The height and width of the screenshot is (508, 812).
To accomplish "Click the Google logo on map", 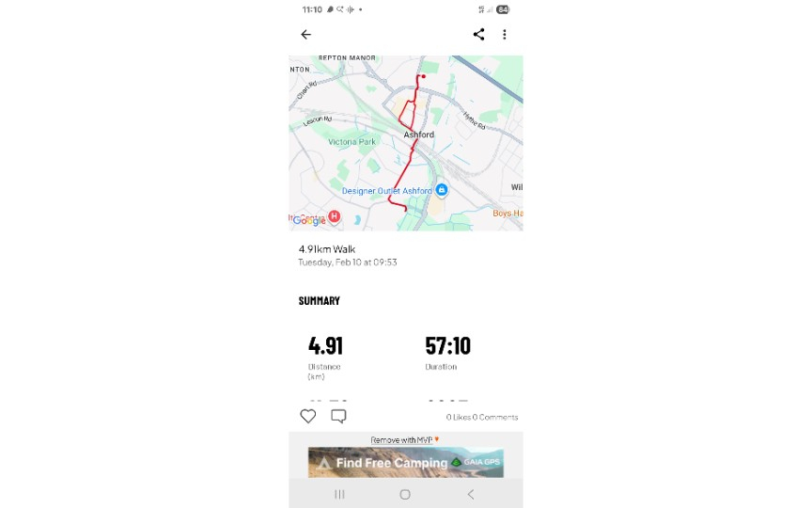I will click(308, 220).
